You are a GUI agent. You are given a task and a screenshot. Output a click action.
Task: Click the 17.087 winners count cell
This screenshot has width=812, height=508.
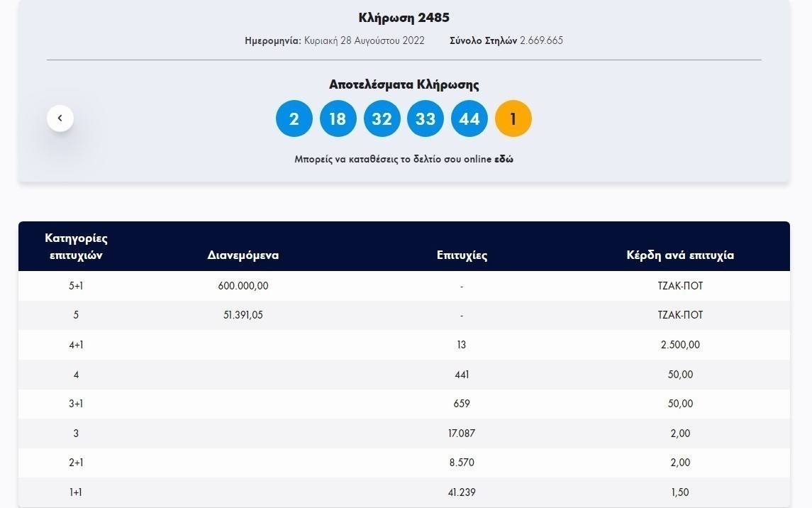pos(462,433)
